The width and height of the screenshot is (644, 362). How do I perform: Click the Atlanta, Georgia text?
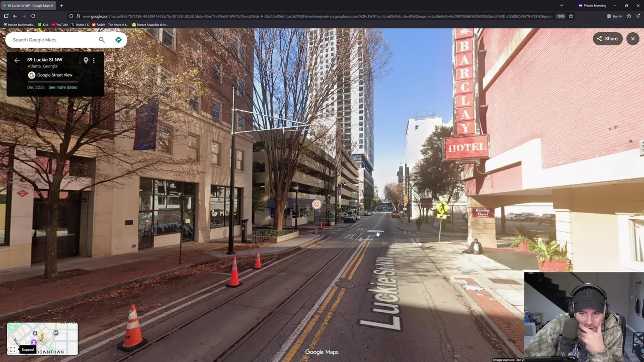click(42, 66)
